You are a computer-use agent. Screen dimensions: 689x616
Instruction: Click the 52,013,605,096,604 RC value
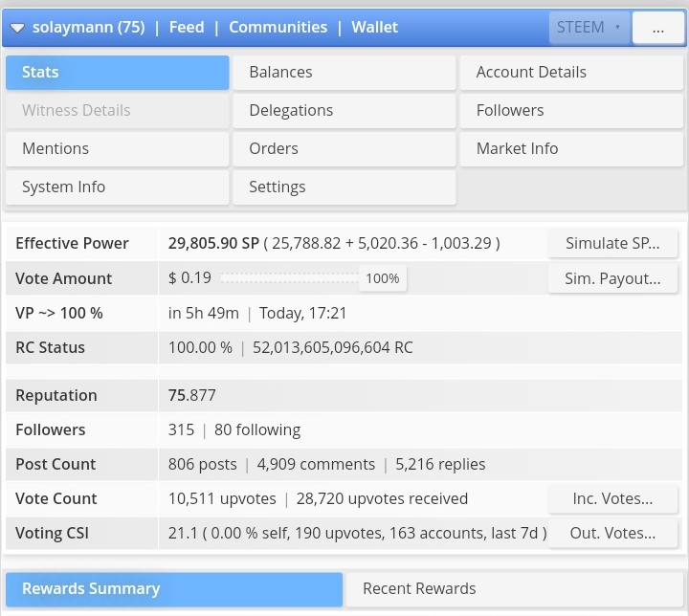click(x=333, y=347)
